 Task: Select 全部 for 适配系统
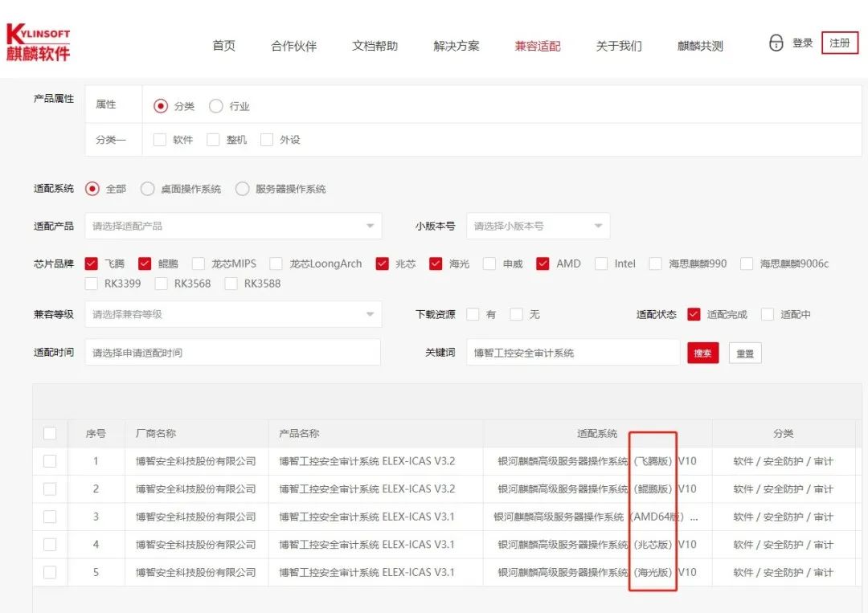92,190
